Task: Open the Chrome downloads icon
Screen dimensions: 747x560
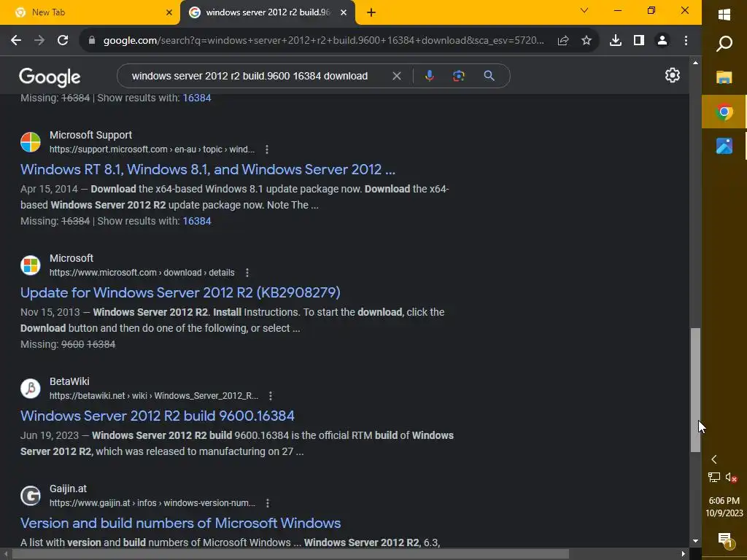Action: [x=616, y=41]
